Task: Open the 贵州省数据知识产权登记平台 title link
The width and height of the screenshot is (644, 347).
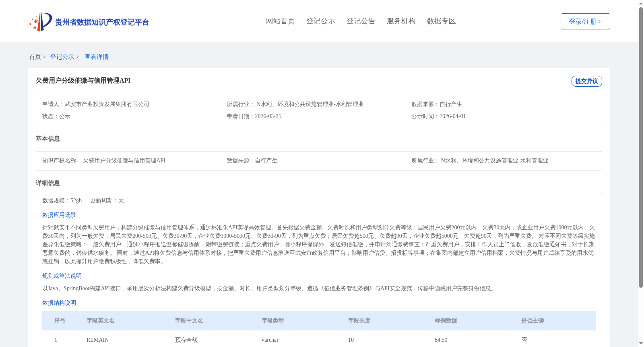Action: [x=102, y=22]
